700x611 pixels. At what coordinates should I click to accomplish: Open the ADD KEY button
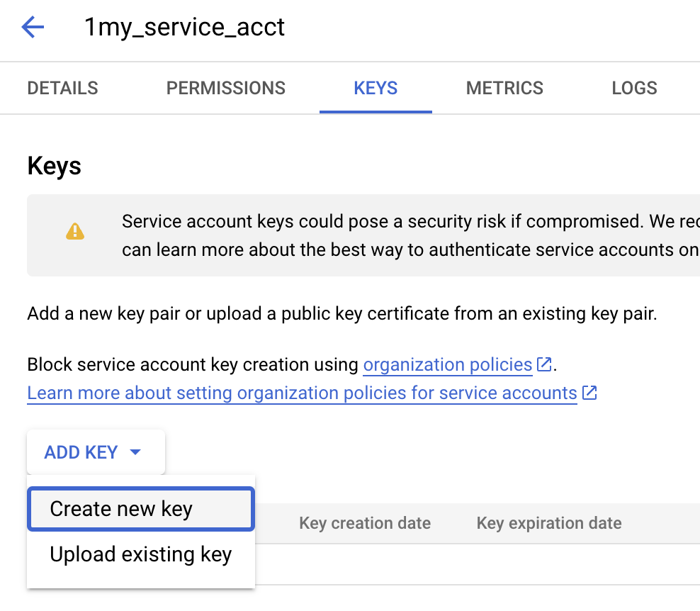pyautogui.click(x=96, y=452)
